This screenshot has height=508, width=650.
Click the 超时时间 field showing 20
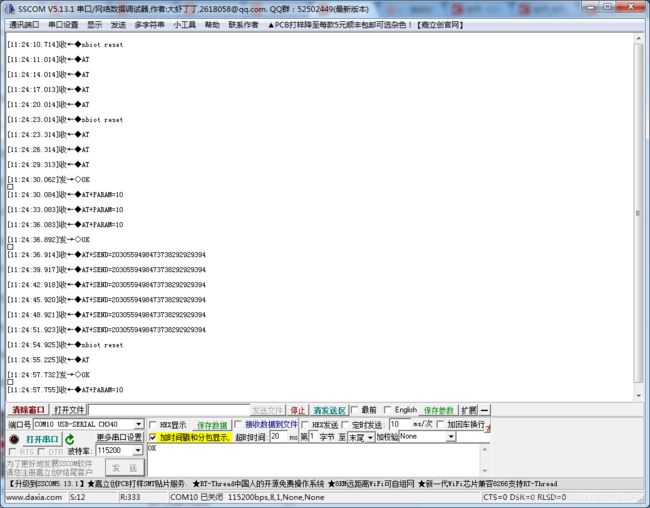[279, 437]
